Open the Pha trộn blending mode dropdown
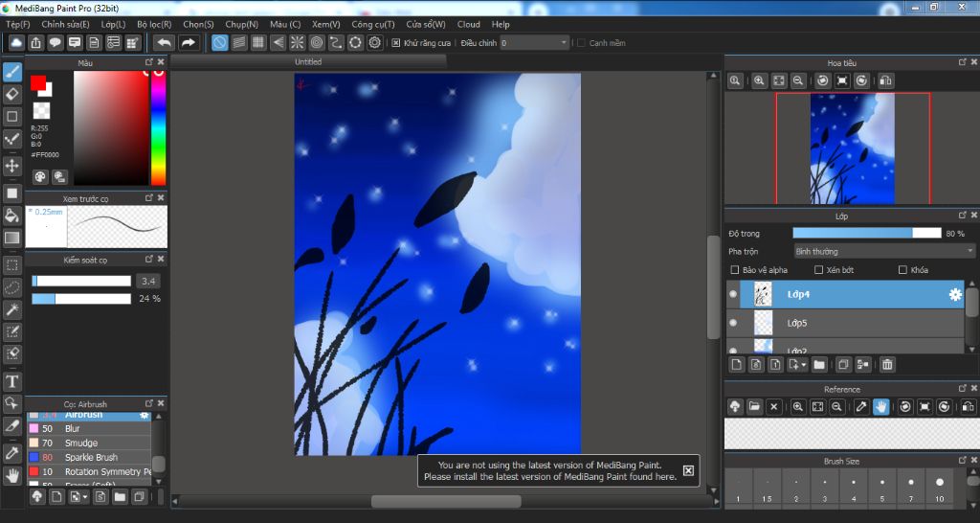Image resolution: width=980 pixels, height=523 pixels. point(883,252)
